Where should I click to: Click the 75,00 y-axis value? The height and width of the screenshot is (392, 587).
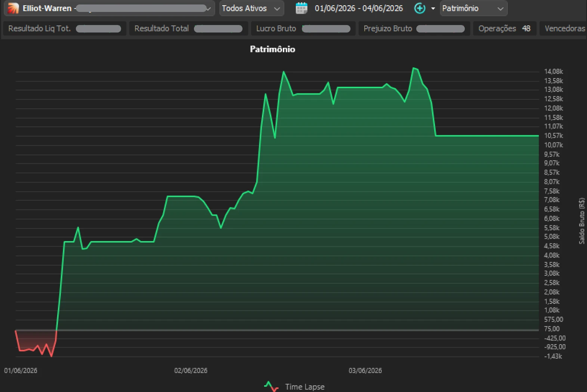[552, 329]
